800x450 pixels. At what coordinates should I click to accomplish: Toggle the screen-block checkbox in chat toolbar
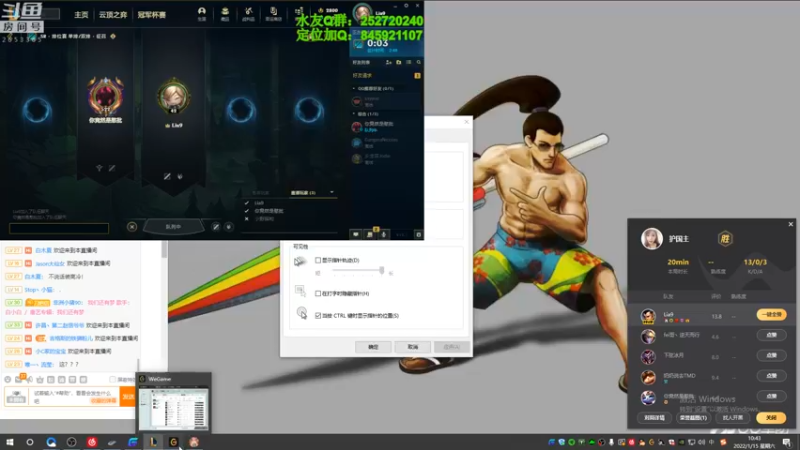[112, 380]
